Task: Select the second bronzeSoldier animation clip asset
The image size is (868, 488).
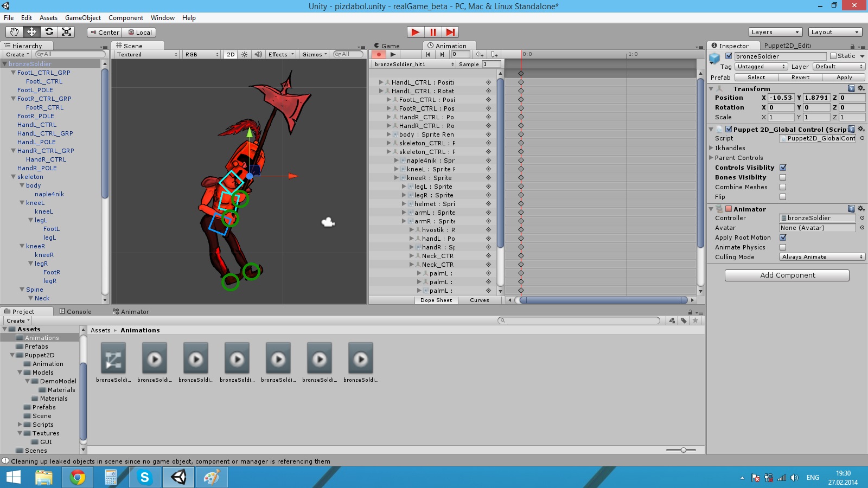Action: [x=196, y=362]
